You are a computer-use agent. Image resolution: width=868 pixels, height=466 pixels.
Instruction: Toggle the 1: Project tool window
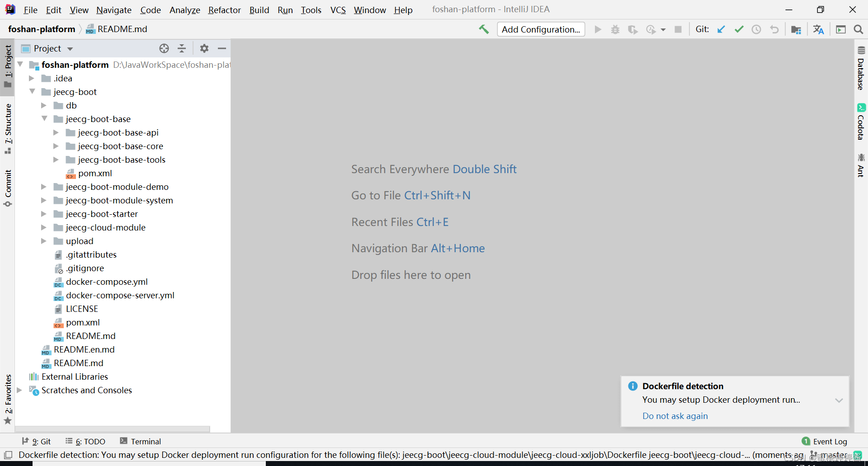(x=8, y=66)
